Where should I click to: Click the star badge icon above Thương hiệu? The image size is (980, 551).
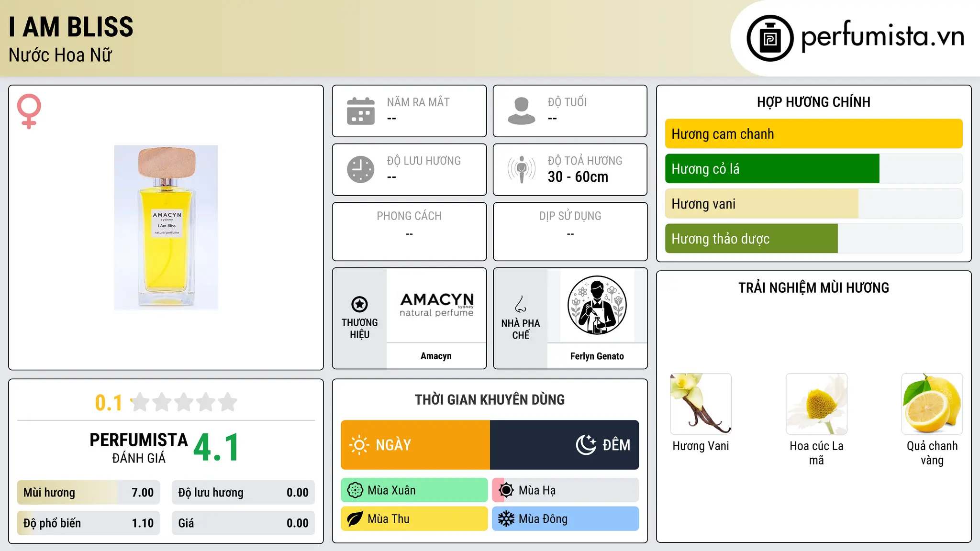coord(359,304)
